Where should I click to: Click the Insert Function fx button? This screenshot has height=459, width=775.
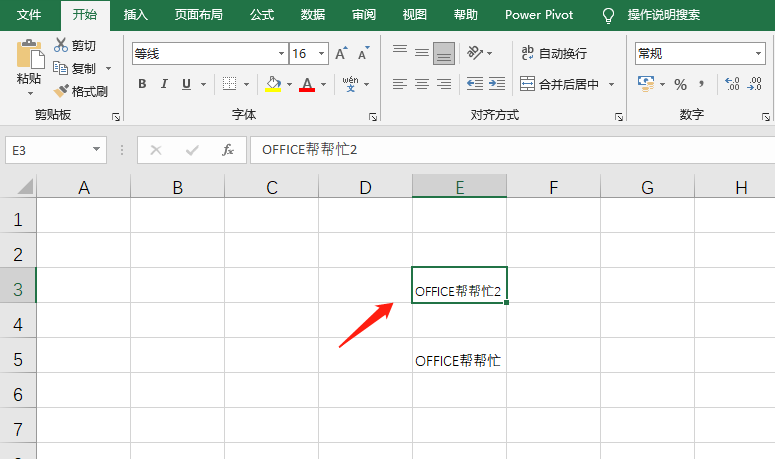click(227, 150)
